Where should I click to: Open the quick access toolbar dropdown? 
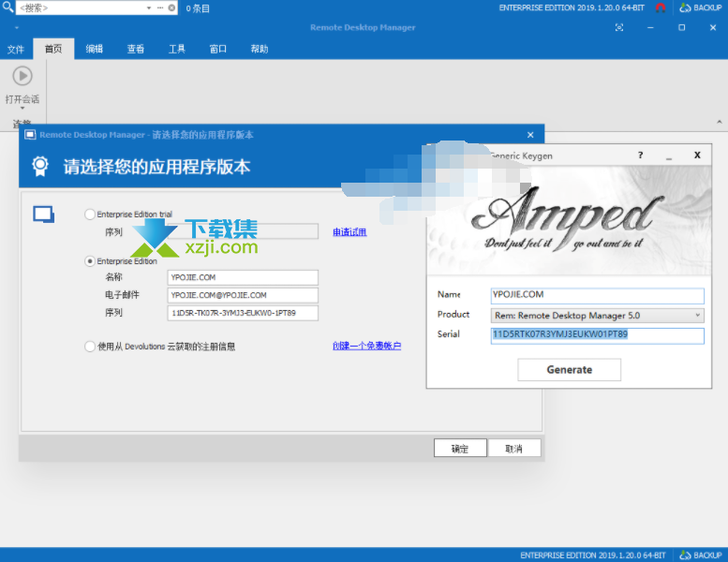pos(17,28)
